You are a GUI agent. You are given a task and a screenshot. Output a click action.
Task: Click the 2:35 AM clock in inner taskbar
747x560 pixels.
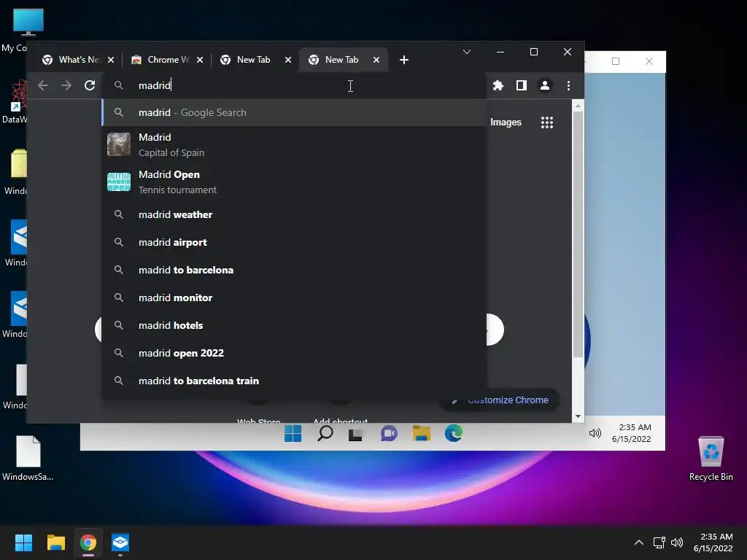point(631,433)
